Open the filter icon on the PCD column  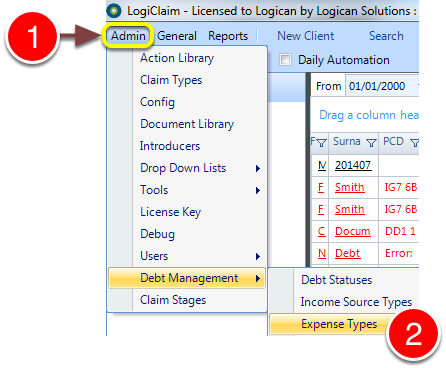pyautogui.click(x=414, y=143)
